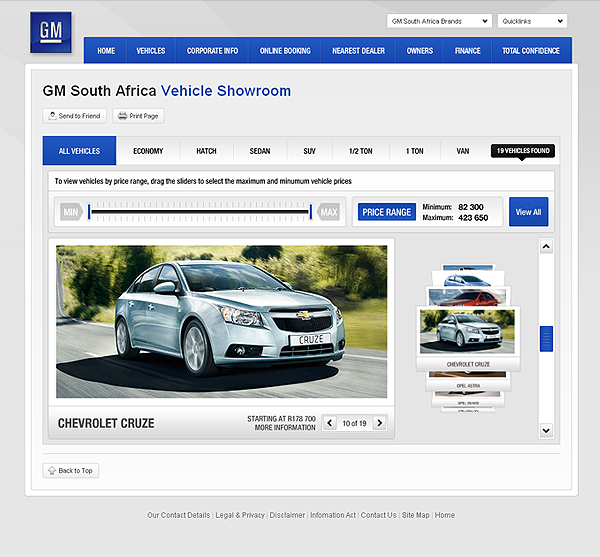The height and width of the screenshot is (557, 600).
Task: Switch to the HATCH tab
Action: (x=206, y=151)
